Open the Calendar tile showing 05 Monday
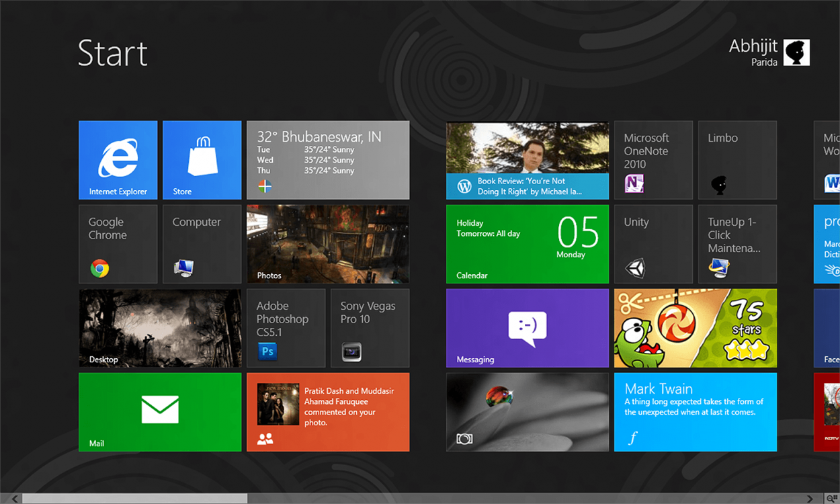Image resolution: width=840 pixels, height=504 pixels. [x=528, y=244]
